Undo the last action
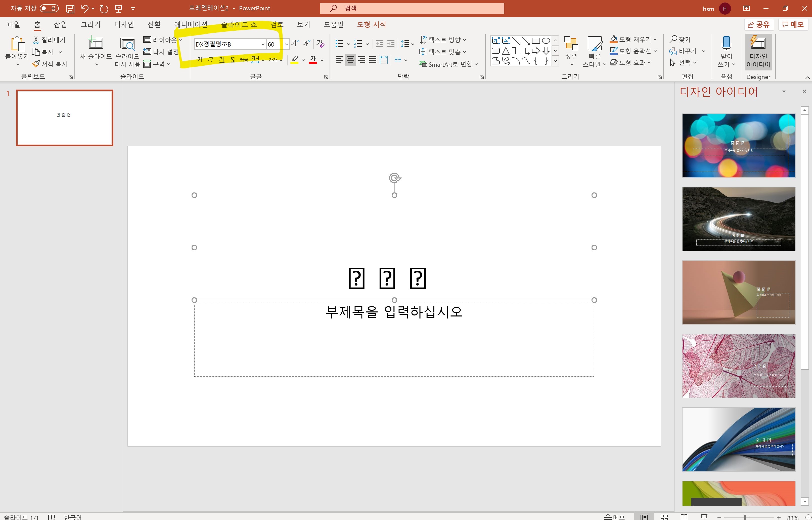812x520 pixels. click(84, 9)
